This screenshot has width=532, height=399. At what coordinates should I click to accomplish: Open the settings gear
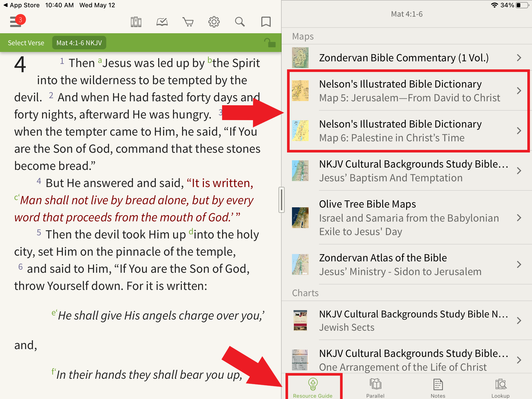point(214,22)
